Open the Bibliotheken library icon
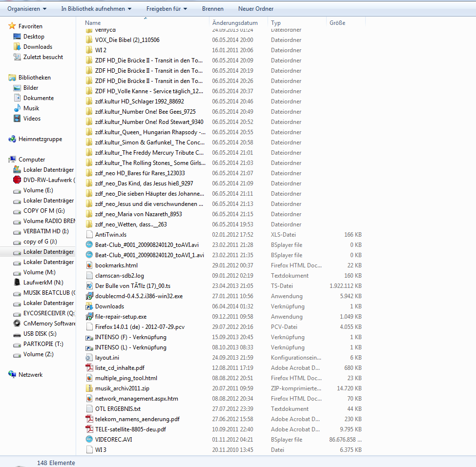The height and width of the screenshot is (467, 476). click(12, 78)
